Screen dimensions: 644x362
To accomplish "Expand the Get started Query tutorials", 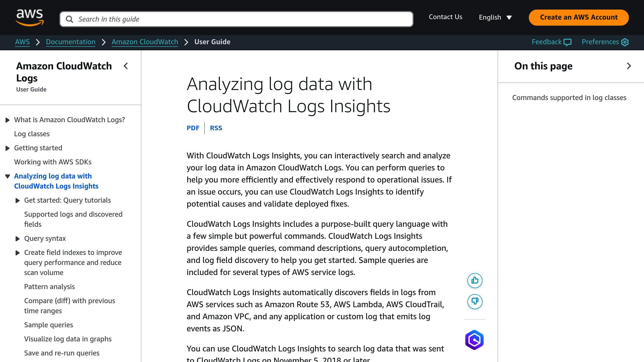I will coord(17,200).
